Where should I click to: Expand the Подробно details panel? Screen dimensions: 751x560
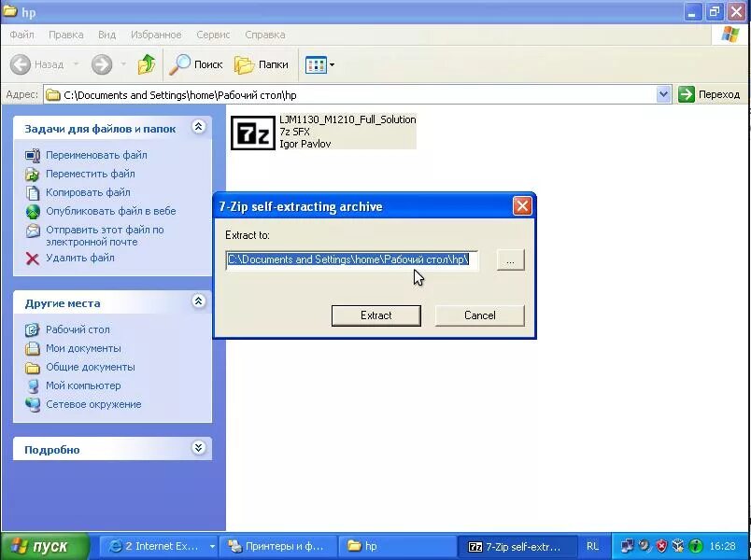tap(199, 447)
